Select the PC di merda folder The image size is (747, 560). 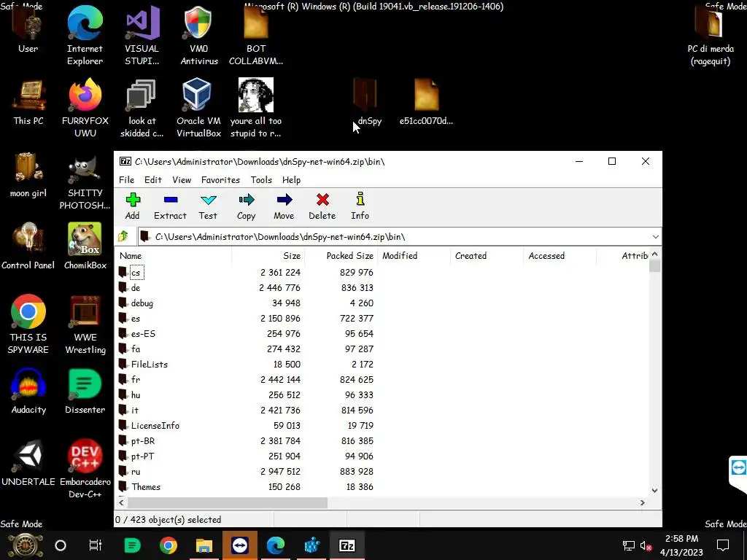point(711,36)
